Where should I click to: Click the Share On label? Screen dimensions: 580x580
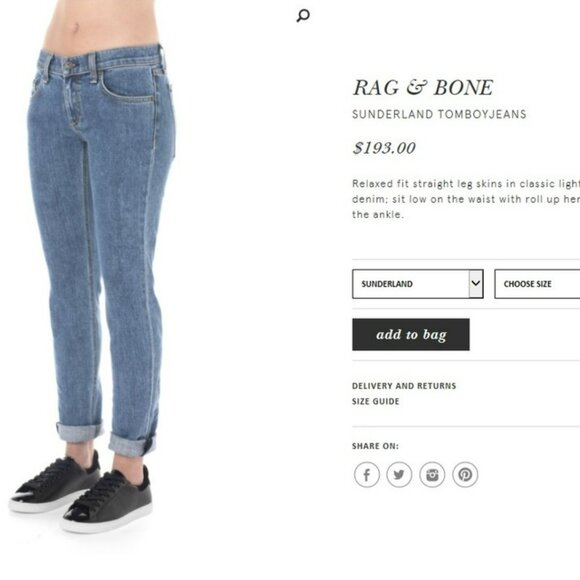(x=375, y=446)
